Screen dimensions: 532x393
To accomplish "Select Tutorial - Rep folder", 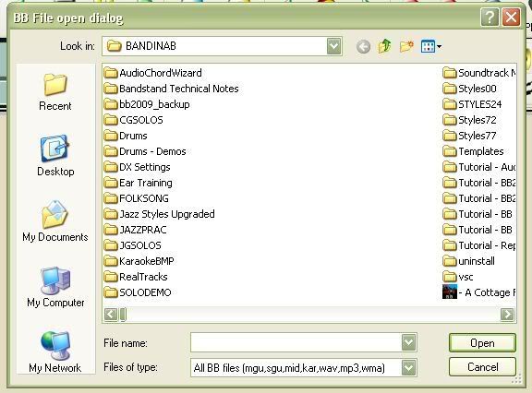I will pos(479,245).
